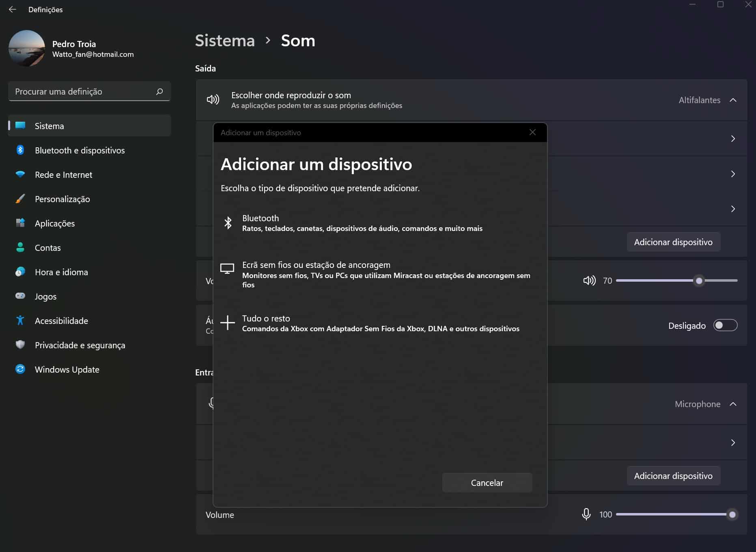Select the wireless display monitor icon

(x=227, y=269)
